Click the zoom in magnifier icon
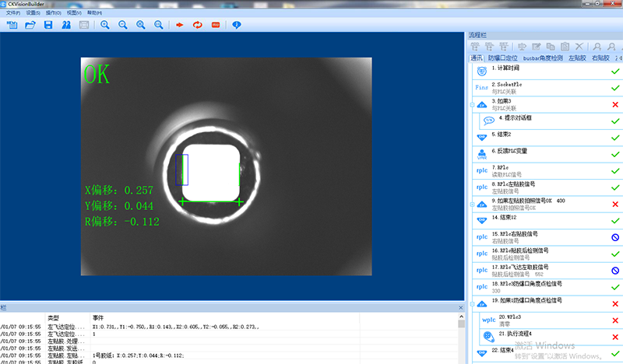 (104, 25)
